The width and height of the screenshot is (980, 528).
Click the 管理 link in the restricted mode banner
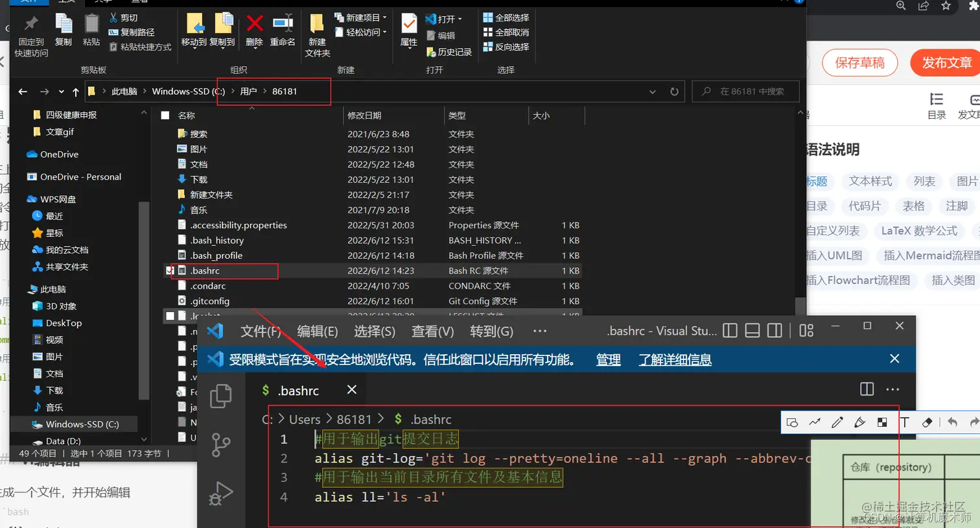[x=608, y=359]
